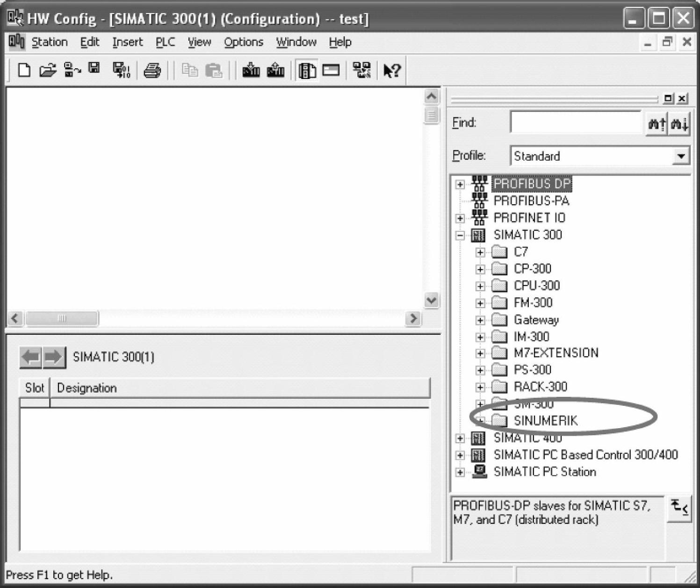Click the horizontal scrollbar left arrow

(15, 318)
